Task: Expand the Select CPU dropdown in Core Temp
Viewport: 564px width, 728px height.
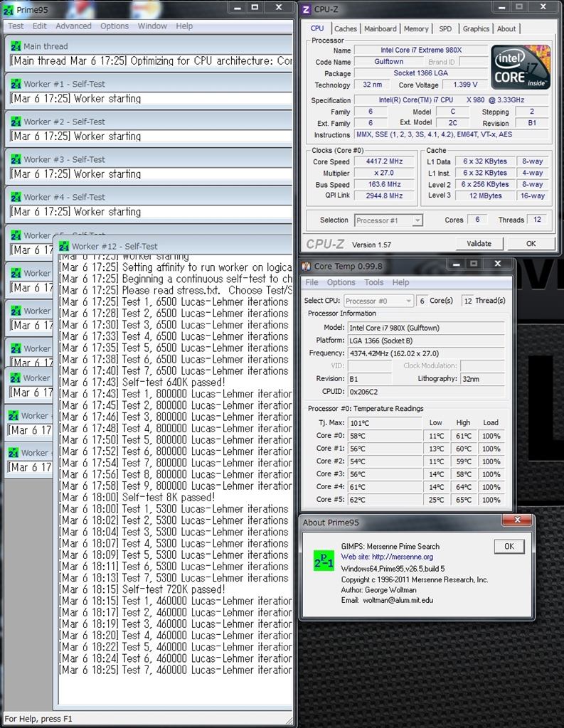Action: click(x=378, y=301)
